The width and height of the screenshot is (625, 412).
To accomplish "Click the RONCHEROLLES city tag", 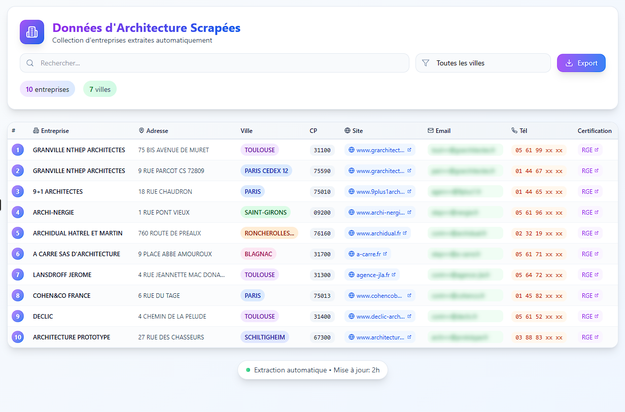I will [269, 233].
